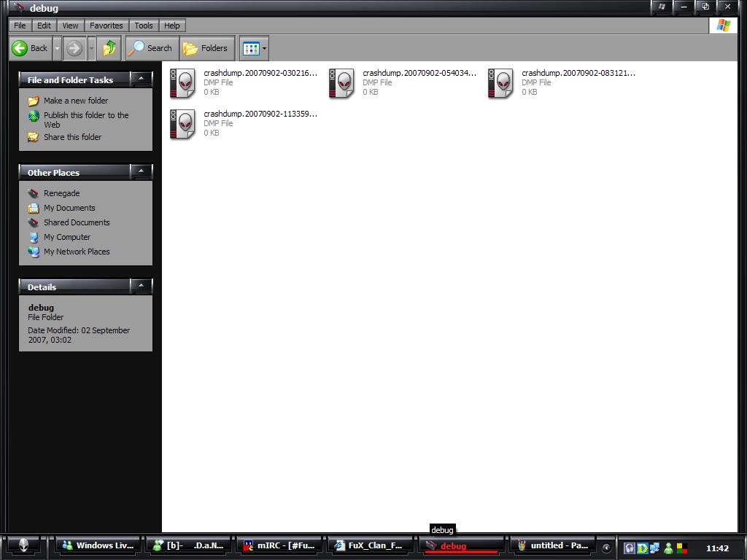This screenshot has height=560, width=747.
Task: Click the green Back arrow button
Action: 29,48
